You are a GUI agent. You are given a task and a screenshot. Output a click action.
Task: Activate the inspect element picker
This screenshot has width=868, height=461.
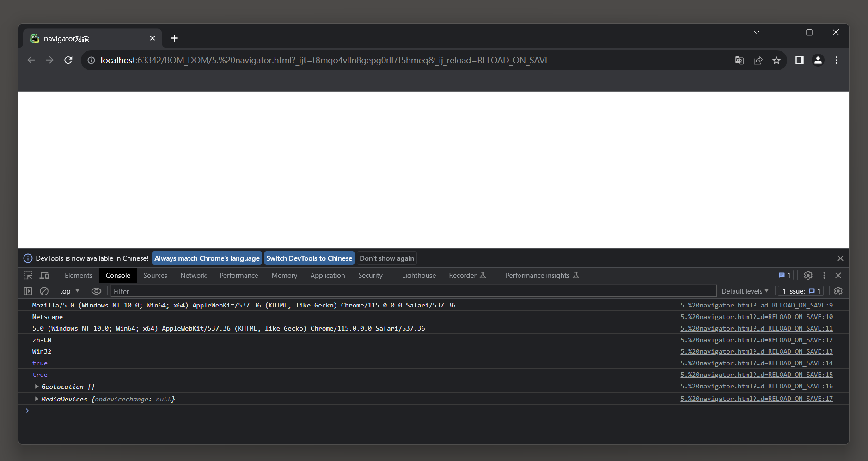click(x=28, y=276)
